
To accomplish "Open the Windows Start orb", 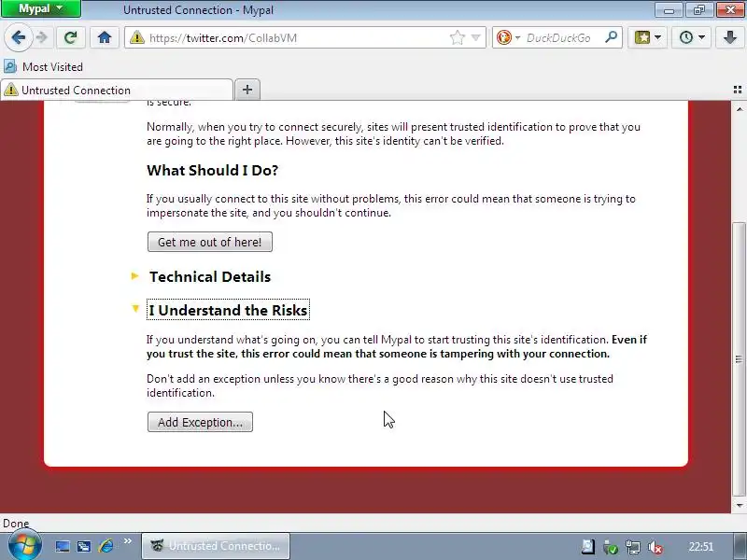I will [24, 546].
